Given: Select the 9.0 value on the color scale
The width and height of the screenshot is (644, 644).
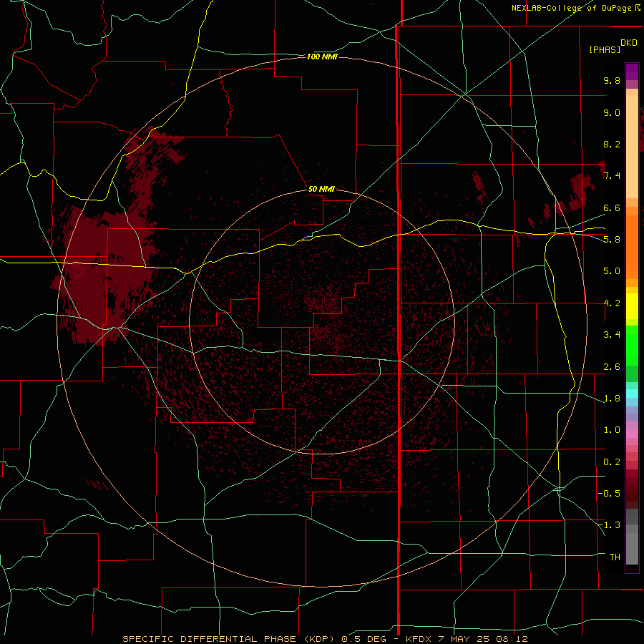Looking at the screenshot, I should click(x=612, y=112).
